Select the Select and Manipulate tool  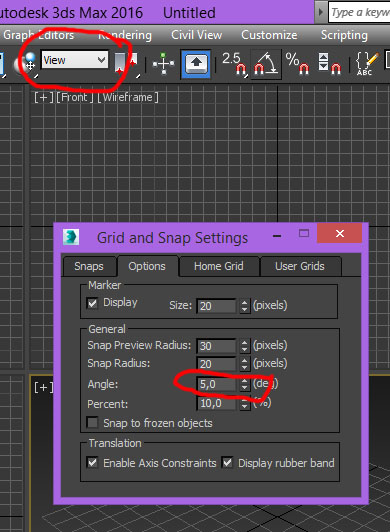tap(164, 63)
